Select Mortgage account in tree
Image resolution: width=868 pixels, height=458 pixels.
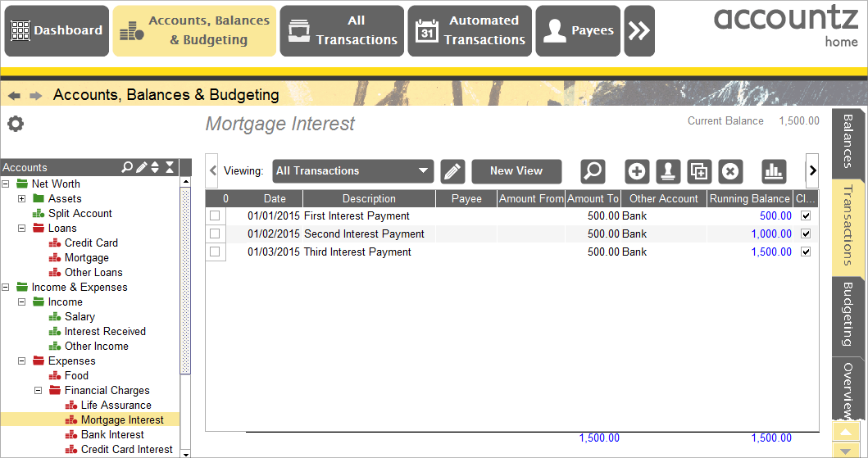[87, 258]
